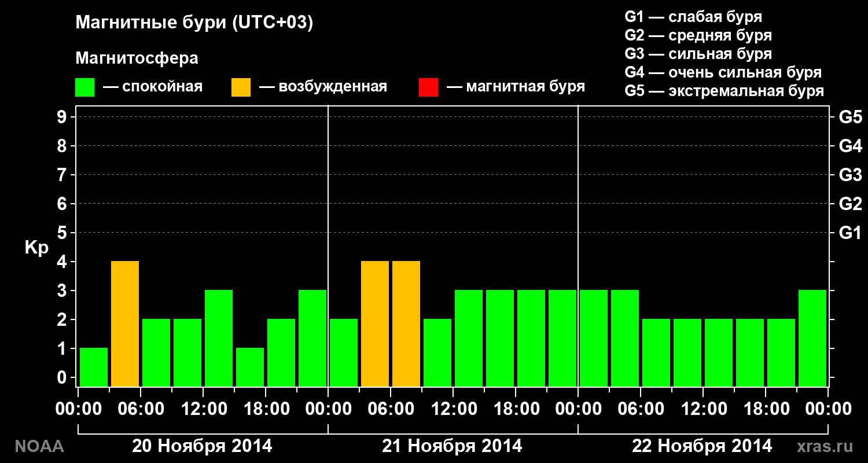Click the xras.ru source text
This screenshot has width=868, height=463.
point(825,446)
